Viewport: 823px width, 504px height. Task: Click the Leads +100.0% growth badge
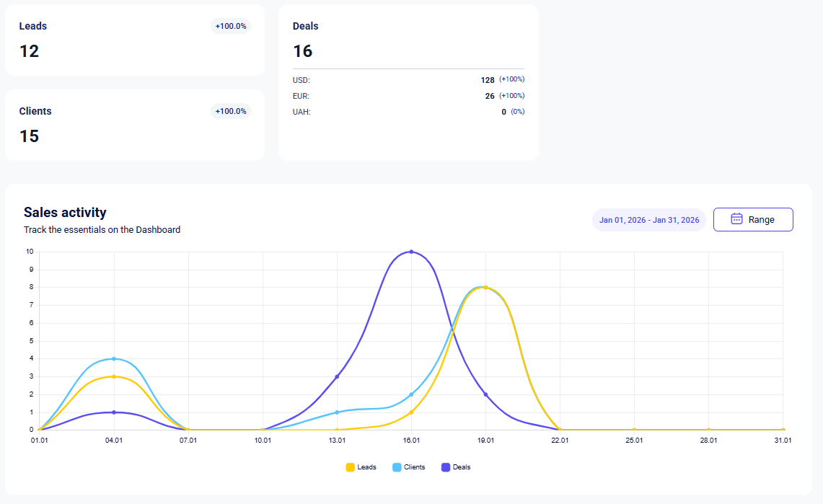[231, 26]
